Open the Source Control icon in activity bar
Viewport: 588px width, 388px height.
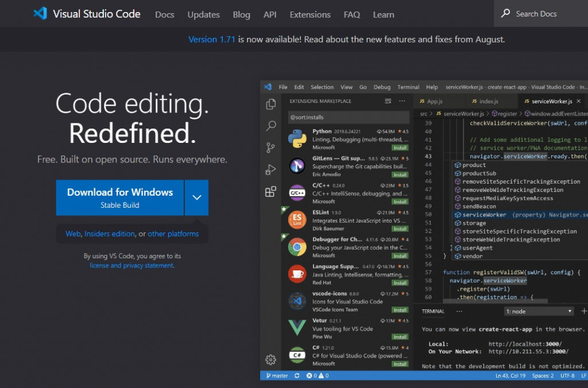click(x=270, y=148)
